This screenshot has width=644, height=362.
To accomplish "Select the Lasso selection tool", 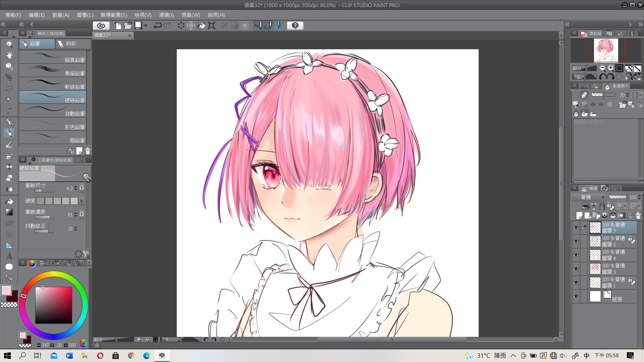I will 9,88.
